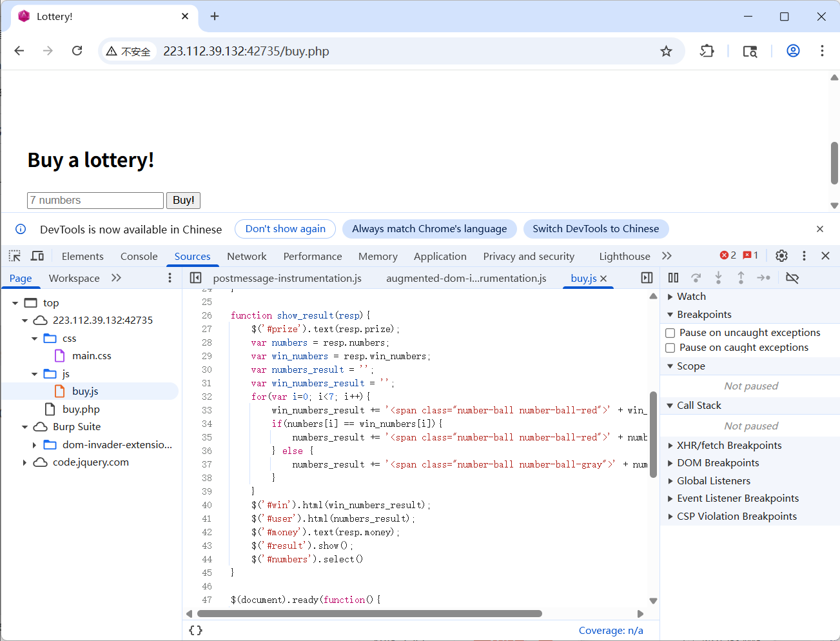
Task: Open DevTools settings gear
Action: [x=781, y=256]
